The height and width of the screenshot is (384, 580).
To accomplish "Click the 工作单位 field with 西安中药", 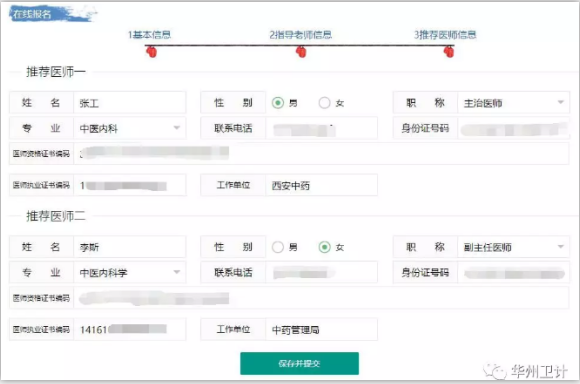I will (x=321, y=185).
